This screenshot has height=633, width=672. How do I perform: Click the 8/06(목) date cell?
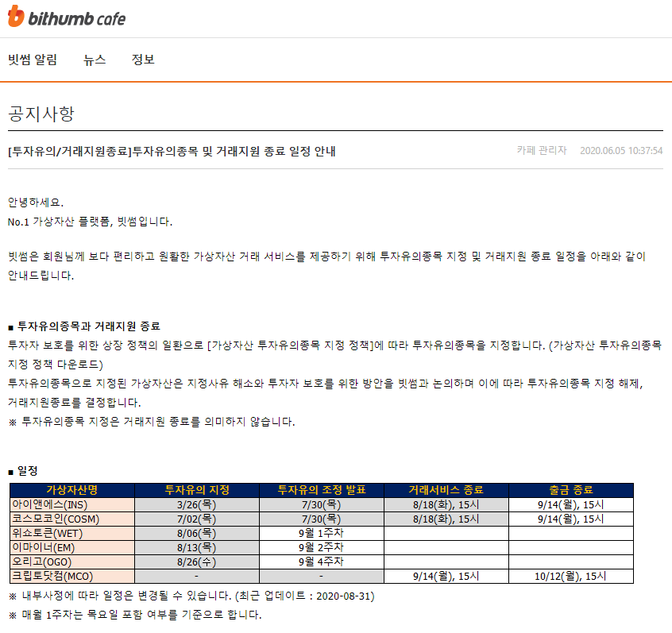(197, 533)
